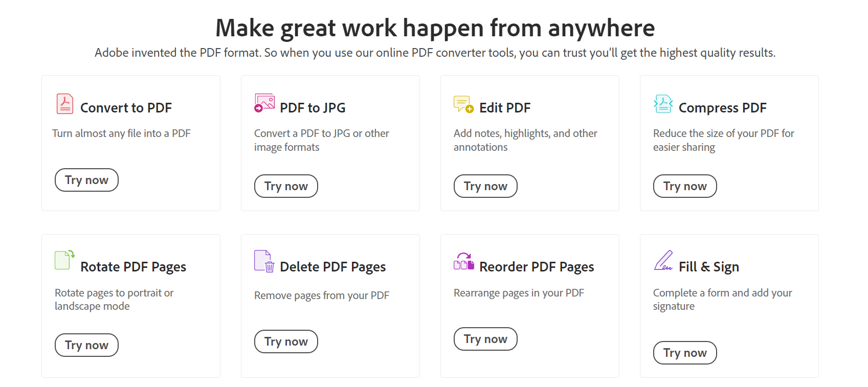Try now under PDF to JPG
868x387 pixels.
[286, 186]
